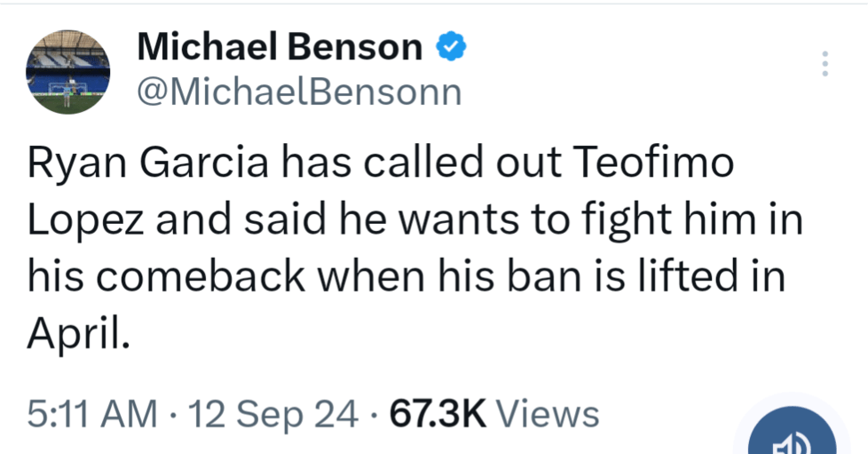Click the 5:11 AM timestamp
Viewport: 868px width, 454px height.
91,413
